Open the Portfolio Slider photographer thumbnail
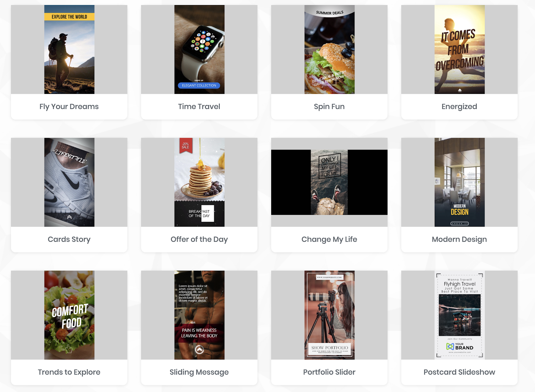This screenshot has height=392, width=535. [x=329, y=315]
